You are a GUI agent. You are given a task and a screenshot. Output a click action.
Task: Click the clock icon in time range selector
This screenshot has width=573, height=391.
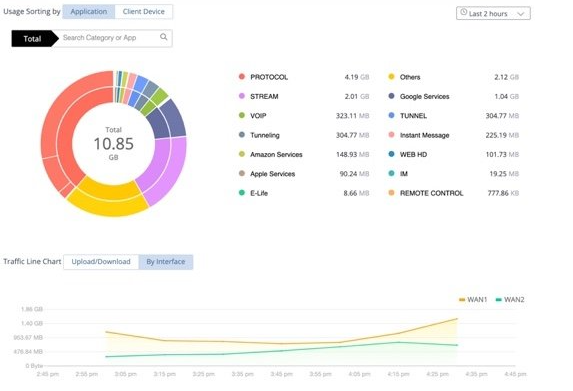[463, 12]
